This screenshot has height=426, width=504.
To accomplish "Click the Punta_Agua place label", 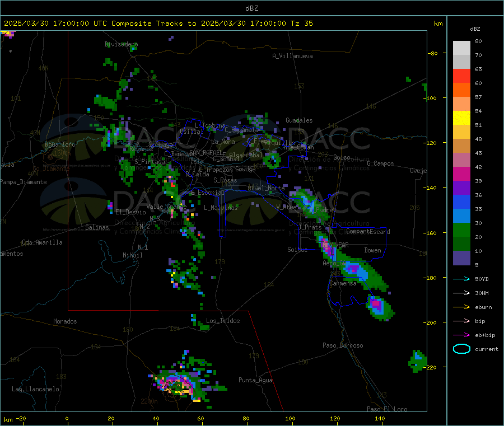I will (x=255, y=380).
